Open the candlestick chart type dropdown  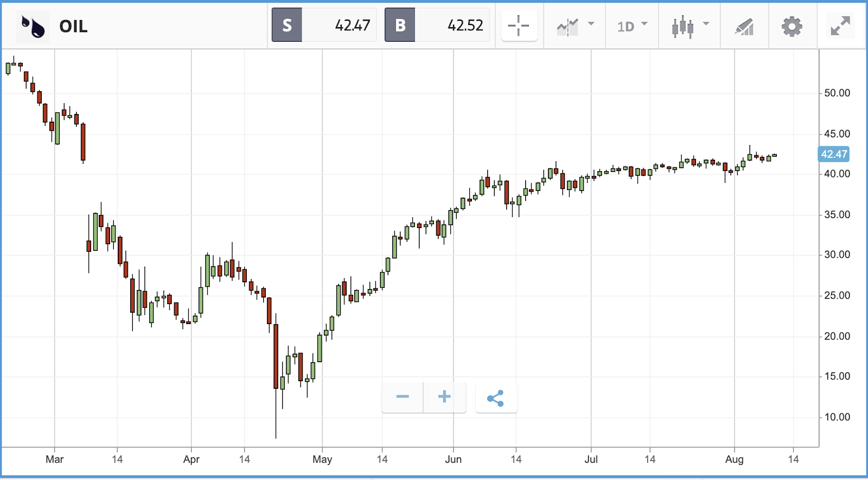(x=690, y=26)
